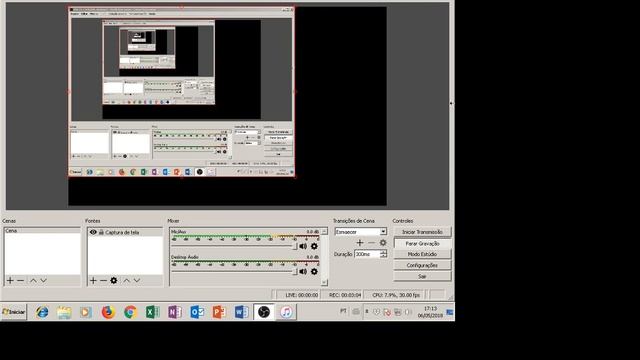Click the LIVE timer in status bar

(x=301, y=295)
